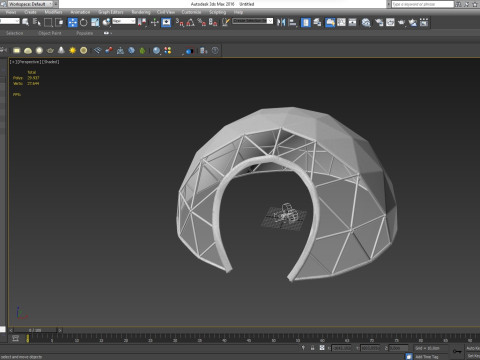Activate the Select and Rotate tool
The width and height of the screenshot is (480, 360).
pos(84,22)
